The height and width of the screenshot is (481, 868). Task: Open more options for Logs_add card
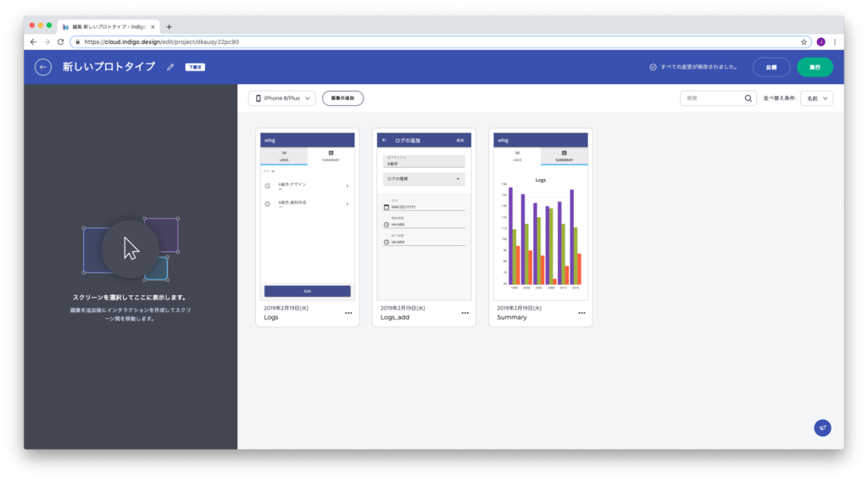[x=465, y=313]
